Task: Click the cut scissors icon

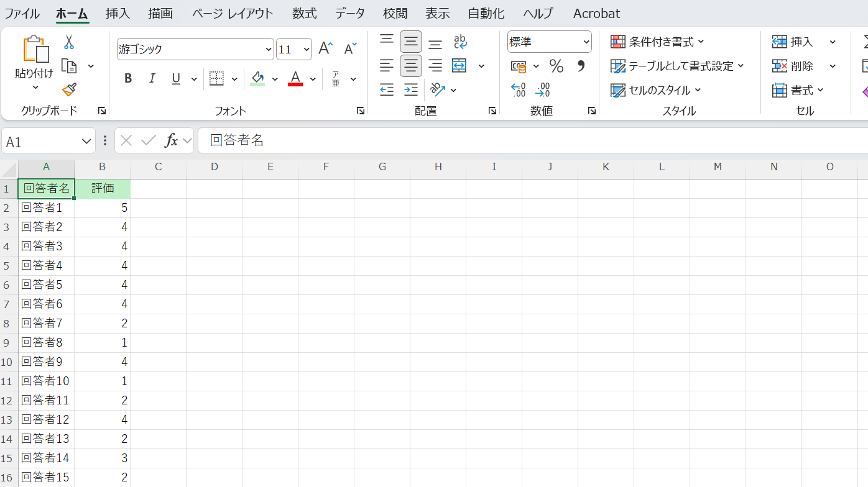Action: point(68,42)
